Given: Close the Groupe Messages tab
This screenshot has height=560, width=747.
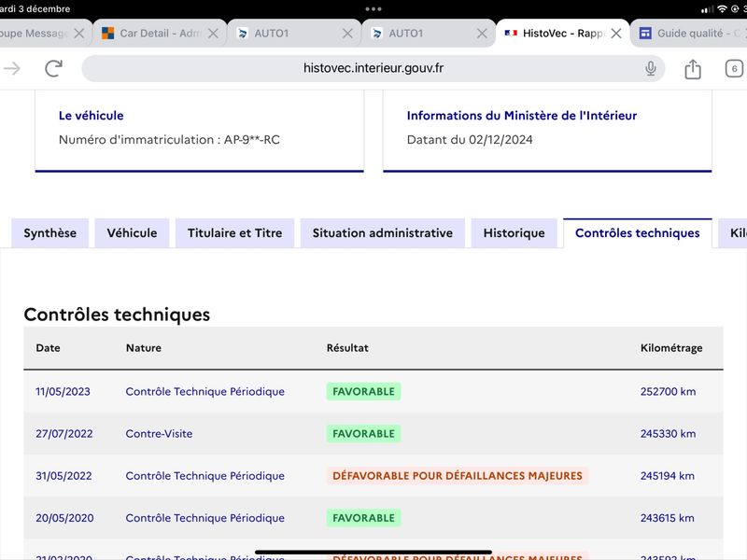Looking at the screenshot, I should pos(79,34).
